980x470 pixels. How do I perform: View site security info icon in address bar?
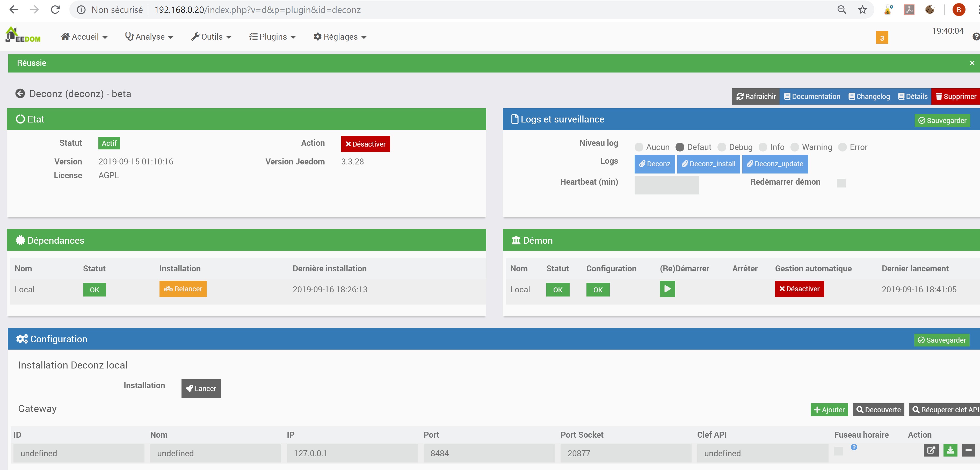[81, 10]
